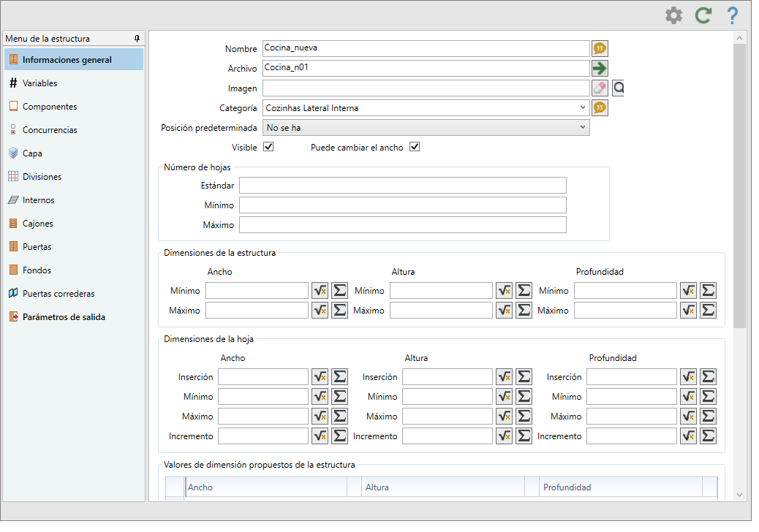759x532 pixels.
Task: Open formula editor for estructura Profundidad Mínimo
Action: click(x=688, y=291)
